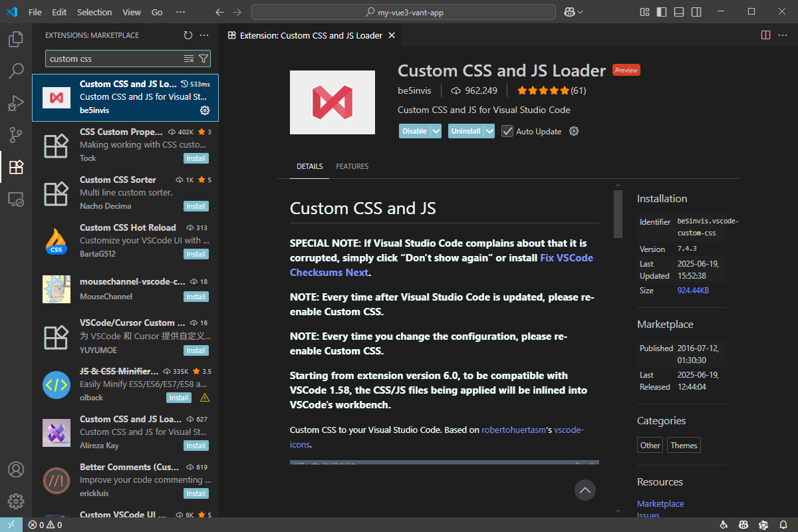
Task: Install the Custom CSS Hot Reload extension
Action: tap(196, 254)
